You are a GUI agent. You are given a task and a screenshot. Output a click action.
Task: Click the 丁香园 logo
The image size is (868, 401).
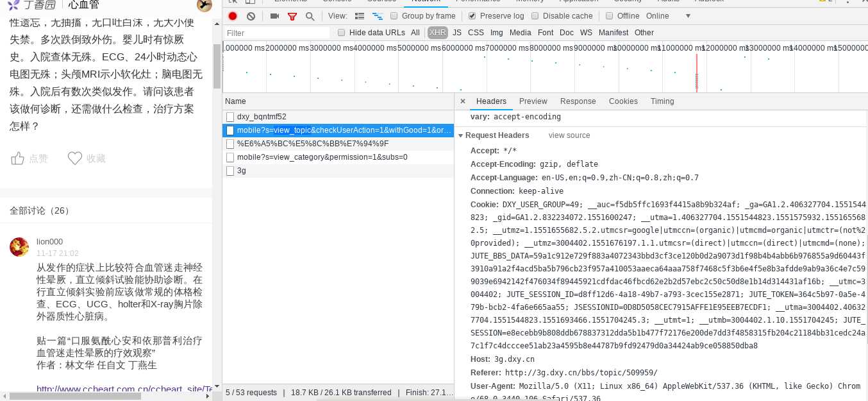[x=32, y=5]
